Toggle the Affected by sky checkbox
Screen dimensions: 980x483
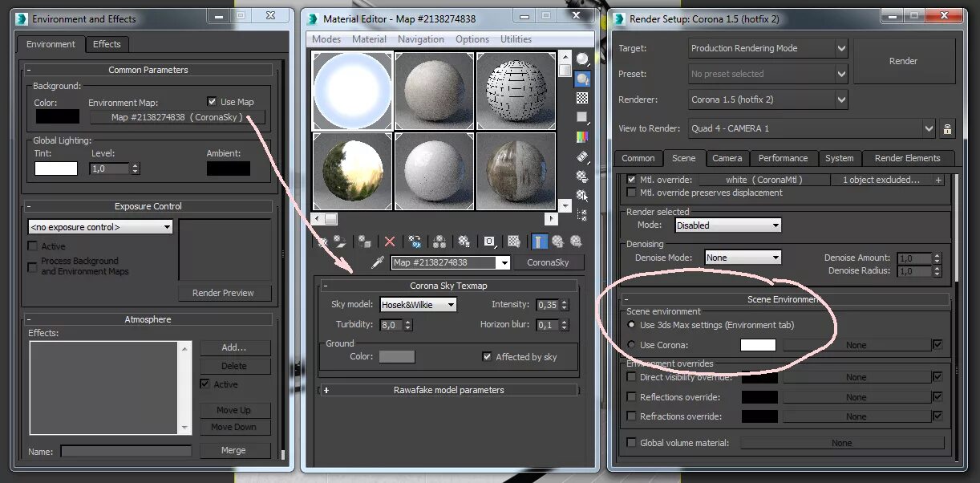pyautogui.click(x=487, y=357)
